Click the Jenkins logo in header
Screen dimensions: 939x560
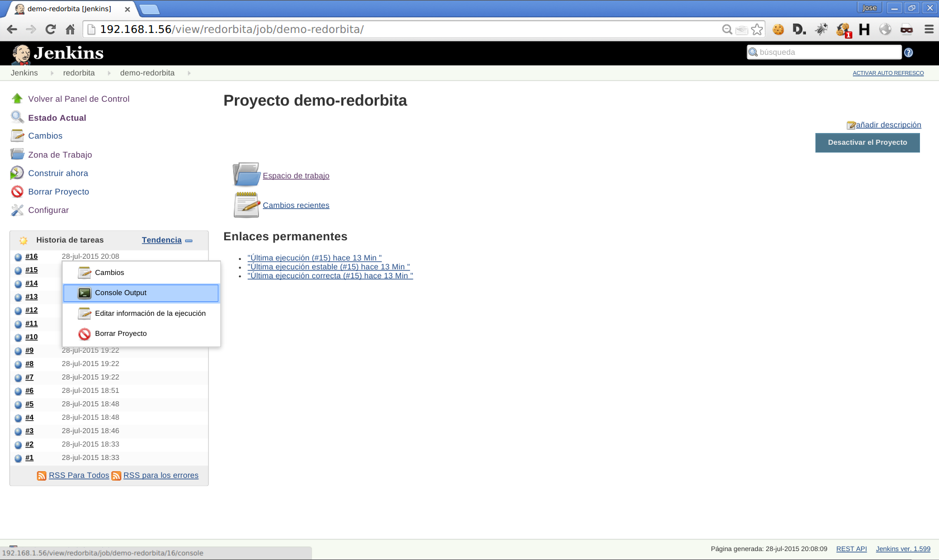click(x=58, y=53)
